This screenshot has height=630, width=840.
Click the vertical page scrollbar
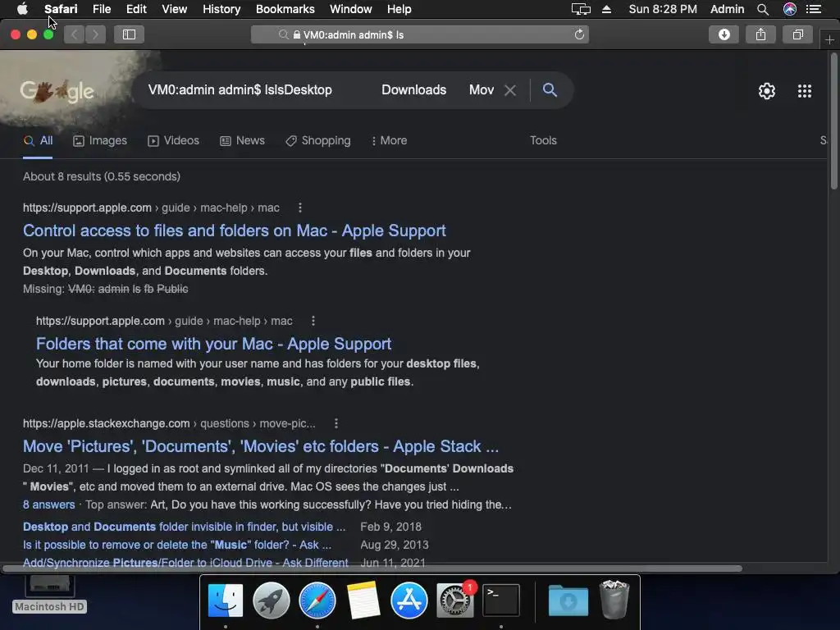833,121
